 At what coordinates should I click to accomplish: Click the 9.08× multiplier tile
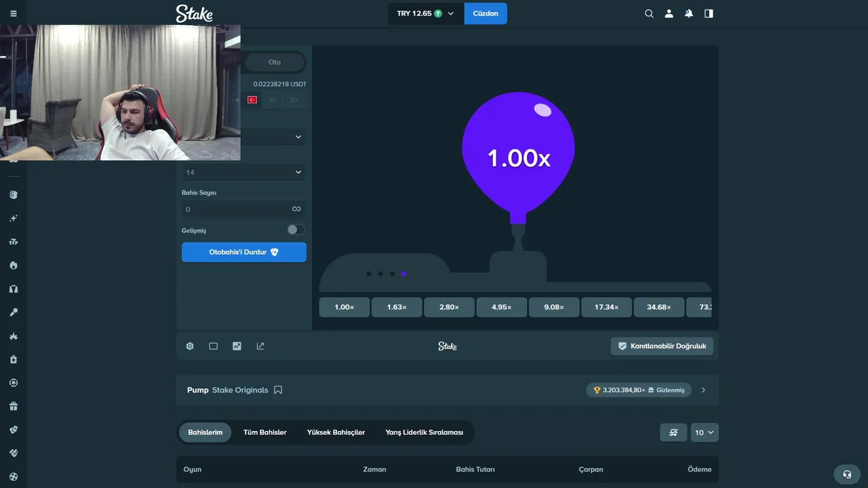click(554, 307)
